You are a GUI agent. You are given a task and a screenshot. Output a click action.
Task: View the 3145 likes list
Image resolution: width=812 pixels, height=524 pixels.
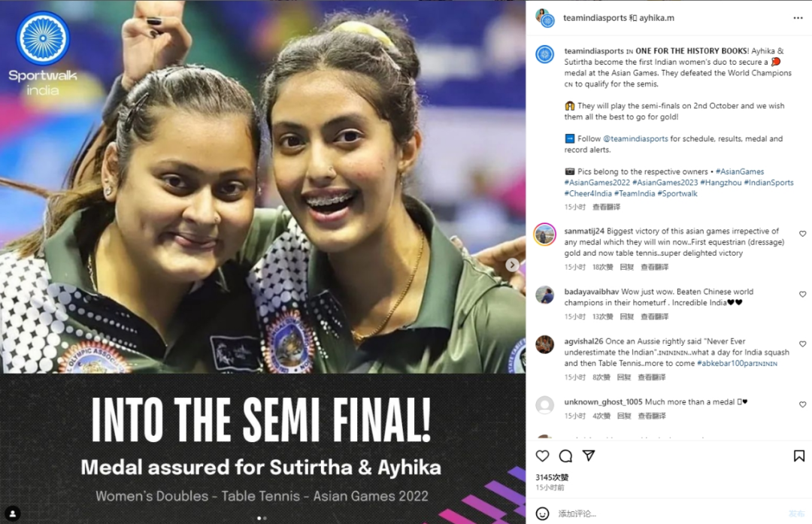(552, 477)
